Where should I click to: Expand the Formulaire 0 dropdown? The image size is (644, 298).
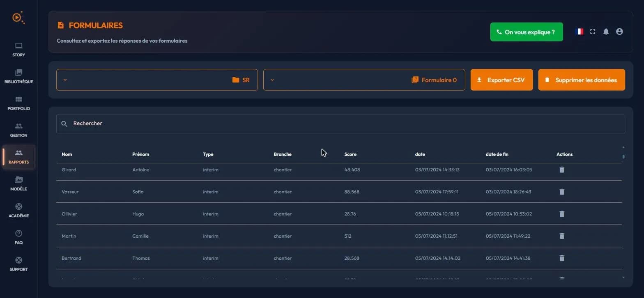pos(364,80)
